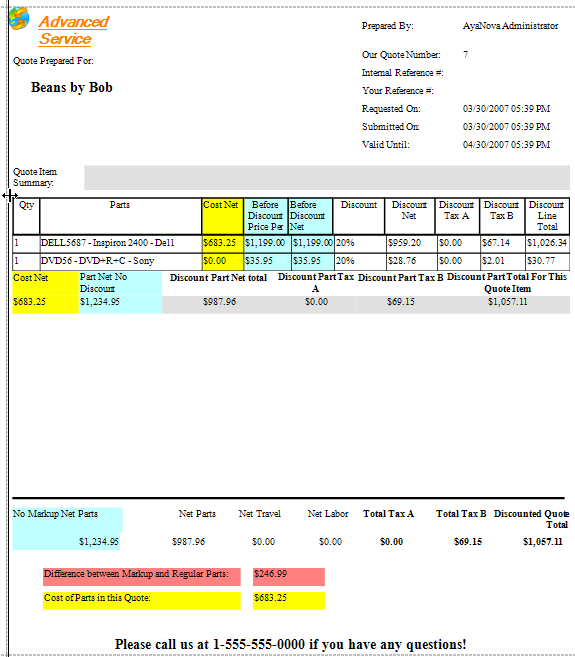This screenshot has width=575, height=657.
Task: Click the $1,026.34 discount line total
Action: tap(547, 243)
